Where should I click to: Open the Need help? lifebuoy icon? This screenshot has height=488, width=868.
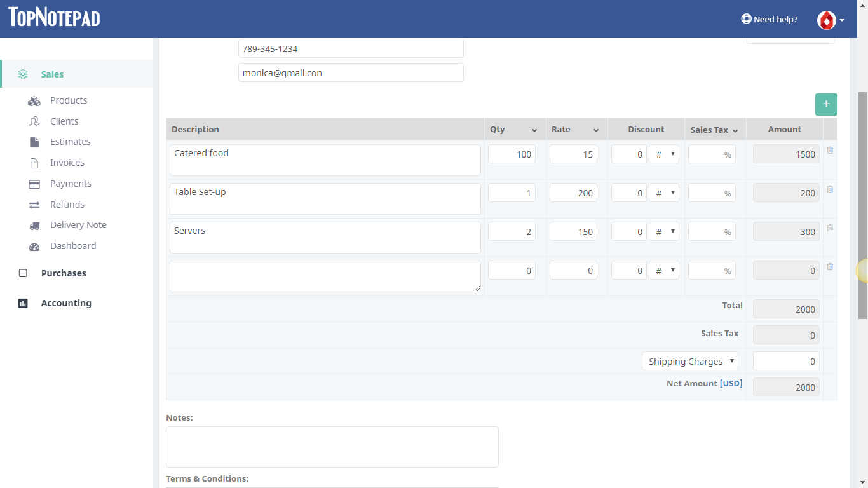pyautogui.click(x=746, y=19)
